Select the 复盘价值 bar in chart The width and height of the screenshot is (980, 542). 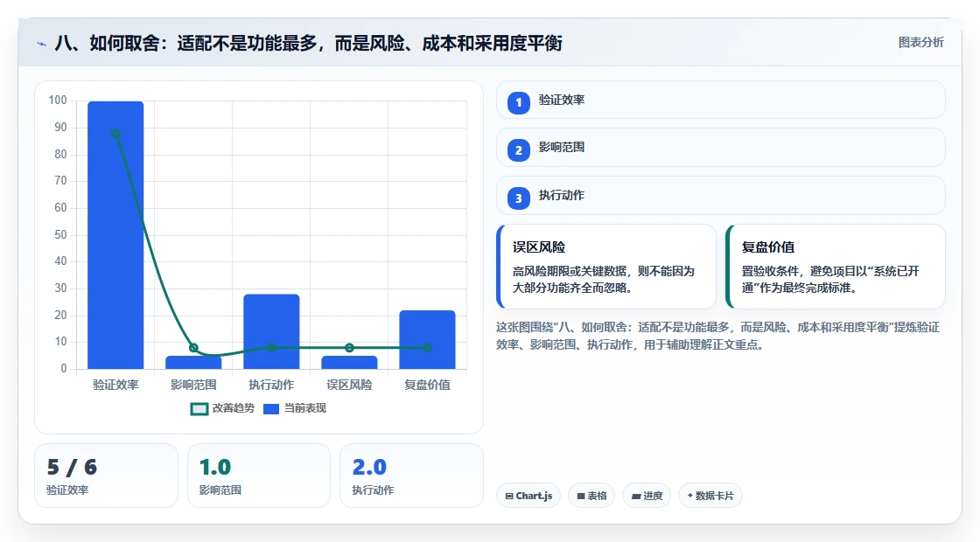click(x=428, y=340)
